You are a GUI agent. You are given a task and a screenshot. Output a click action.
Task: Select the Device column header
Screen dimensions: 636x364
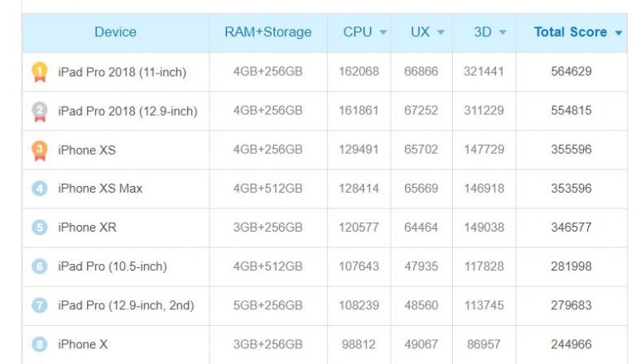click(115, 32)
